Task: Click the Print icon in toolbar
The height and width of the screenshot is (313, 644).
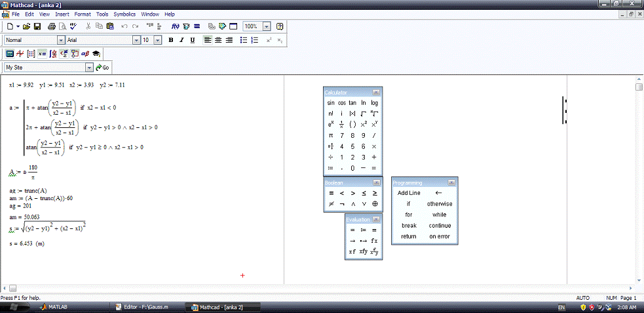Action: click(51, 27)
